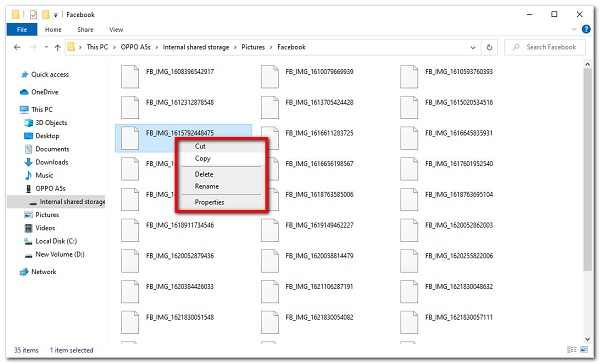Open 3D Objects in the sidebar
Viewport: 600px width, 364px height.
click(x=46, y=122)
